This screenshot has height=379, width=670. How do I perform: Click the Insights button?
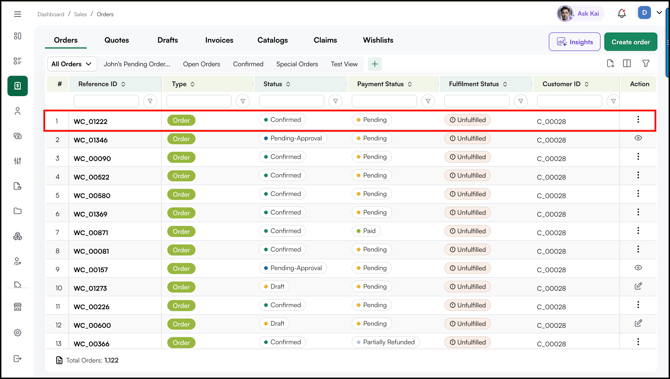pos(575,42)
